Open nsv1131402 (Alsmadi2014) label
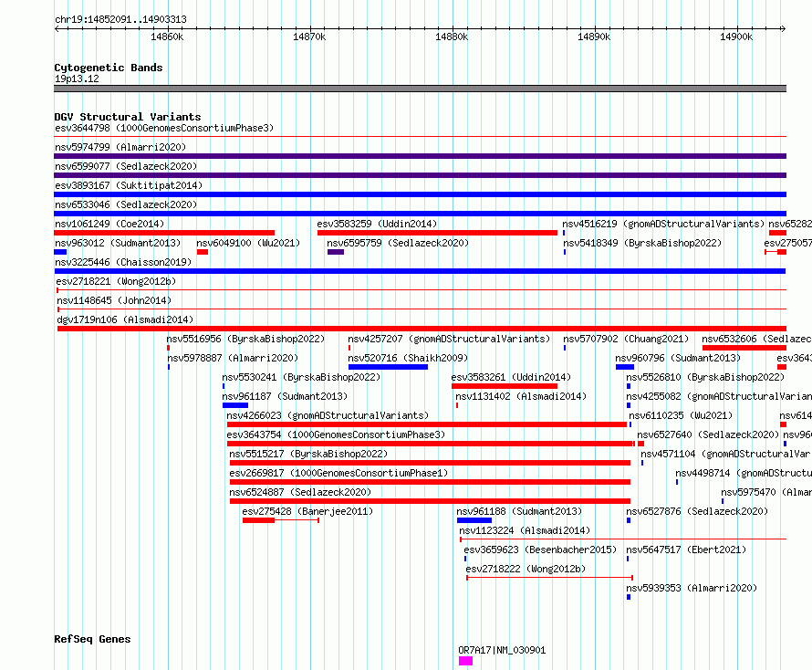The height and width of the screenshot is (670, 812). (x=521, y=396)
